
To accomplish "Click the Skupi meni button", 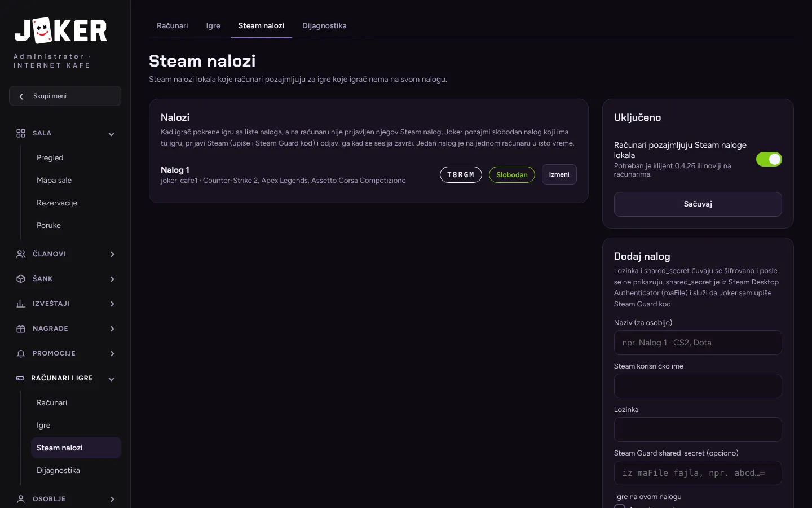I will click(65, 96).
